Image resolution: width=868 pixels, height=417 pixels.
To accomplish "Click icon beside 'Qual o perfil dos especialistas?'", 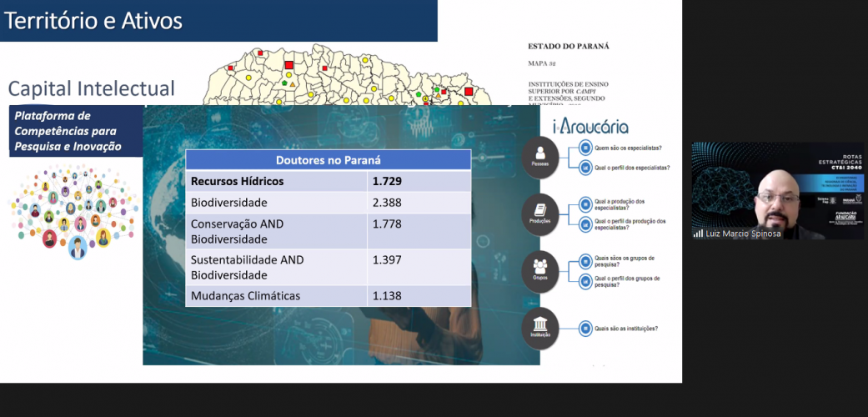I will (585, 168).
